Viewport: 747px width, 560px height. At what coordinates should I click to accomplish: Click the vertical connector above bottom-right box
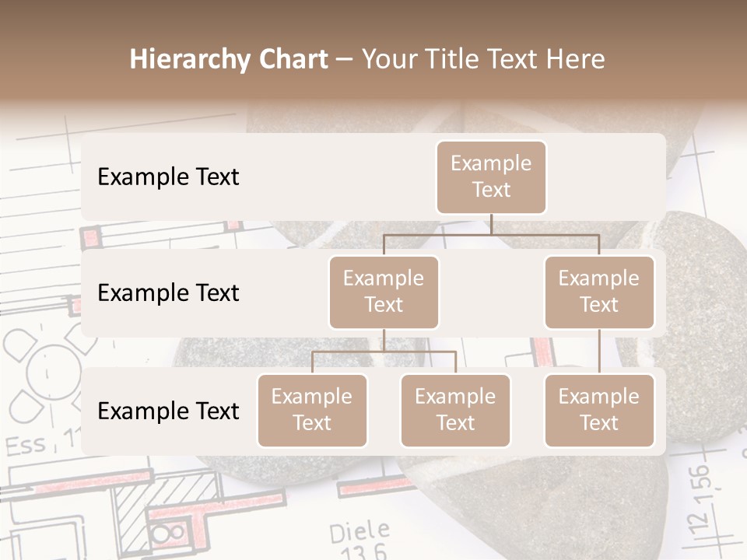pos(599,352)
